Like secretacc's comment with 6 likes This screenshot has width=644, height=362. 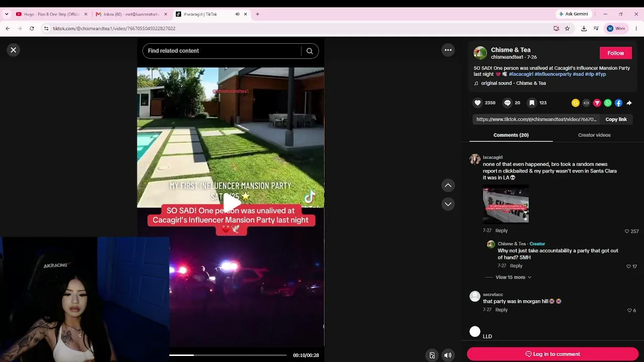629,311
